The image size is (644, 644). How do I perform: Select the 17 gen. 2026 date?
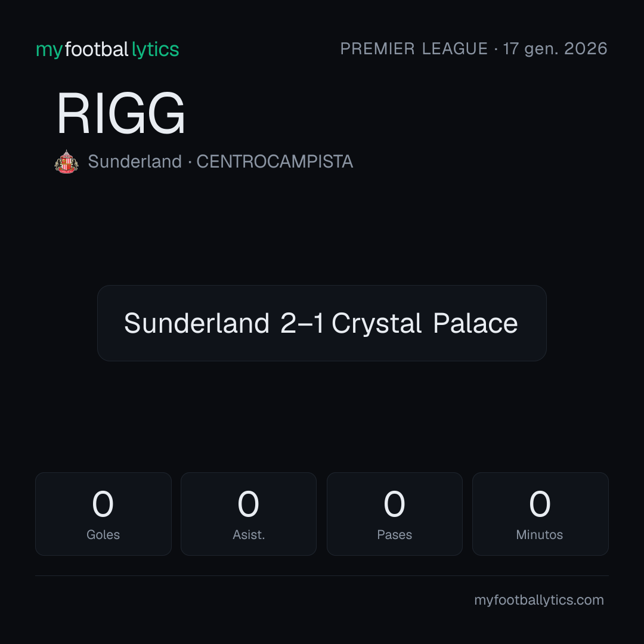click(555, 49)
